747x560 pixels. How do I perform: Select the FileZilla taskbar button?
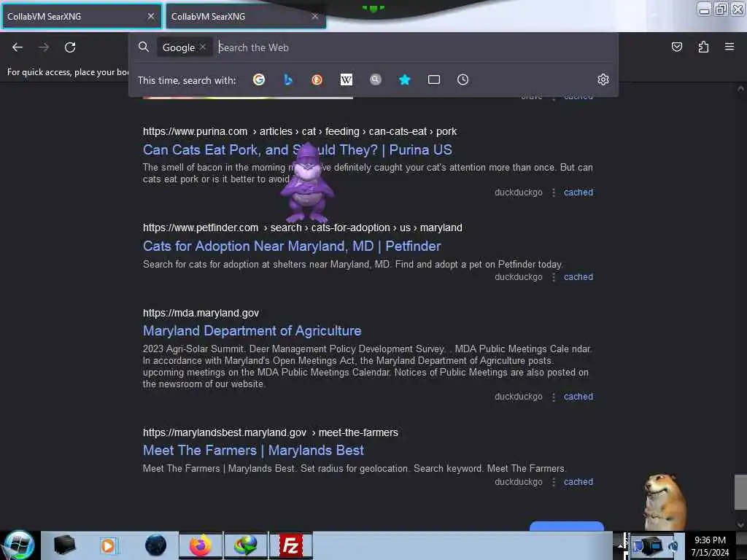290,545
